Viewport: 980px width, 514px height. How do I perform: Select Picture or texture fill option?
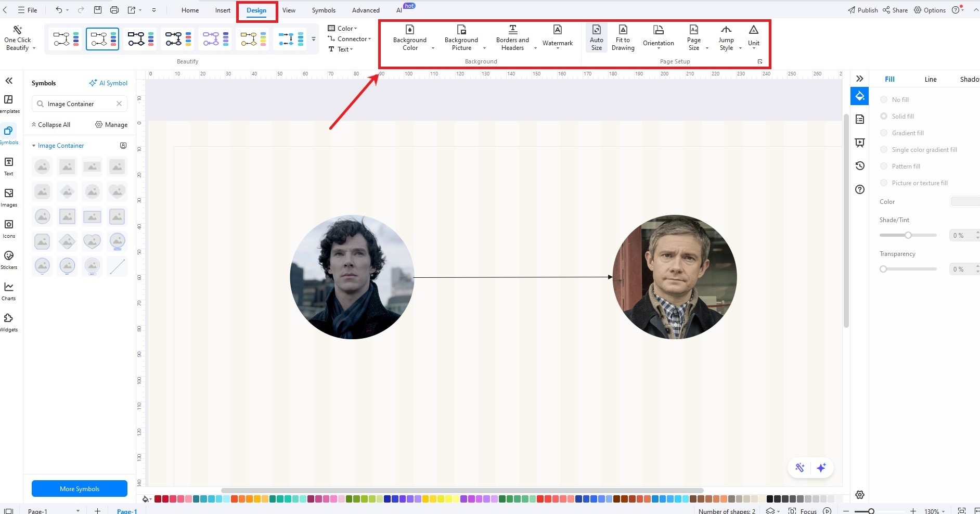pyautogui.click(x=883, y=183)
